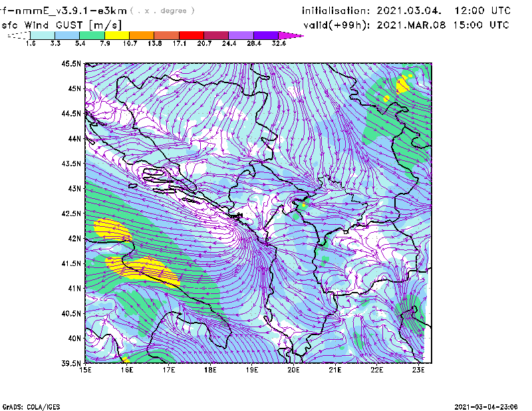Click the 'sfc Wind GUST [m/s]' title
The height and width of the screenshot is (411, 532).
[62, 25]
